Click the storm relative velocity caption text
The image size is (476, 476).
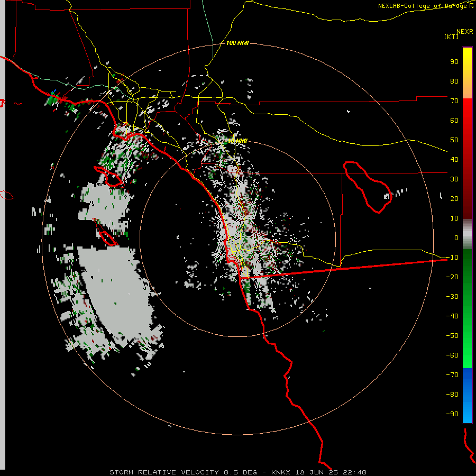(237, 472)
